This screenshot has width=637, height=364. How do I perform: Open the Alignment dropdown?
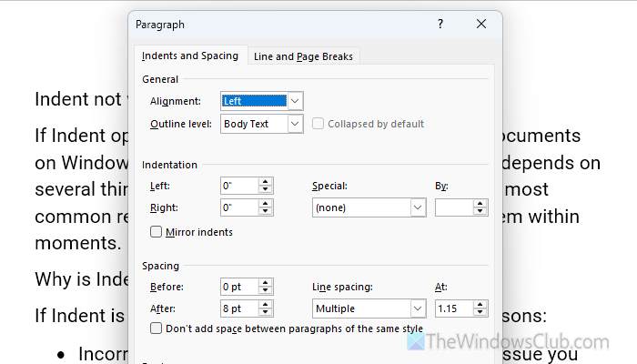295,101
